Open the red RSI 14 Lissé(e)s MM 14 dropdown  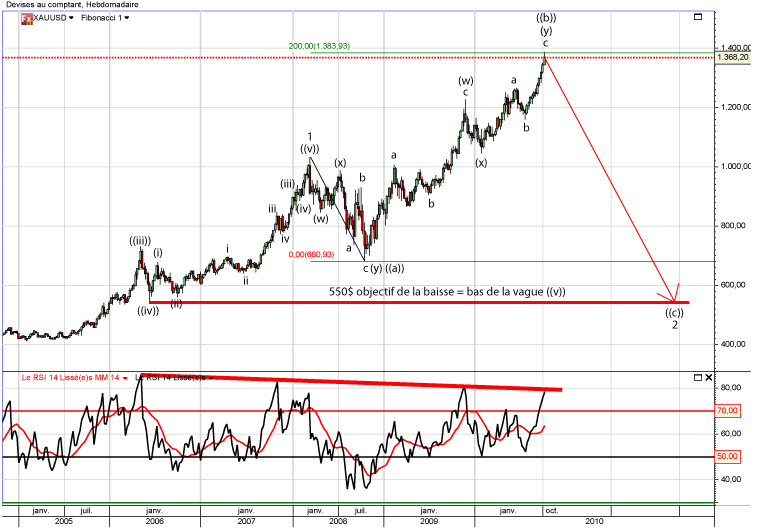click(x=125, y=378)
